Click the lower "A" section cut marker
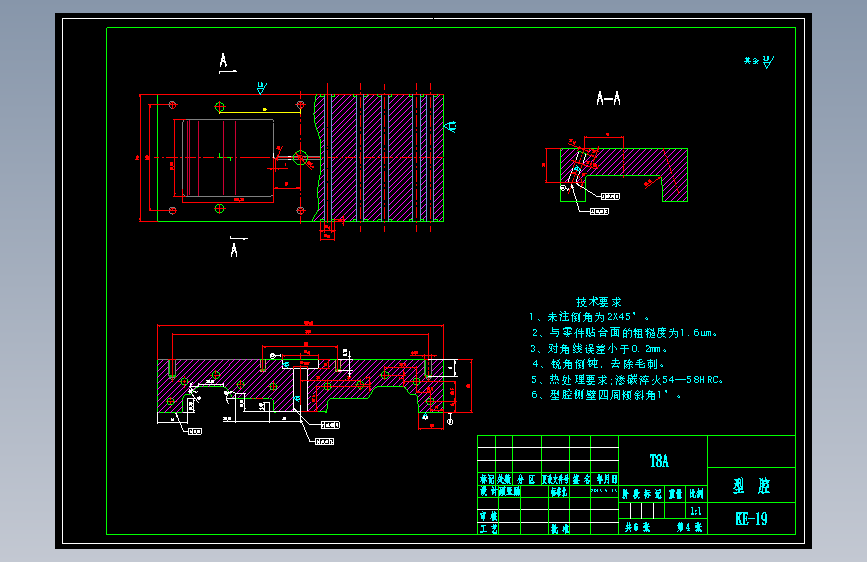This screenshot has width=867, height=562. click(x=234, y=250)
